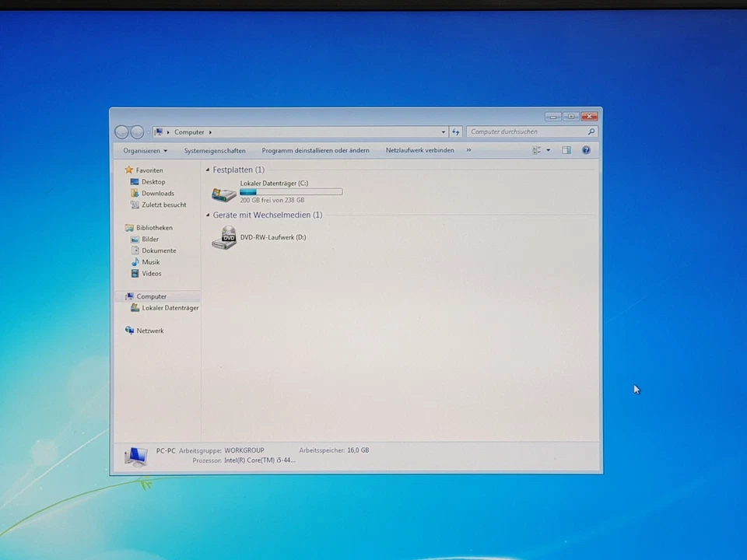
Task: Click the Videos icon in sidebar
Action: (x=135, y=273)
